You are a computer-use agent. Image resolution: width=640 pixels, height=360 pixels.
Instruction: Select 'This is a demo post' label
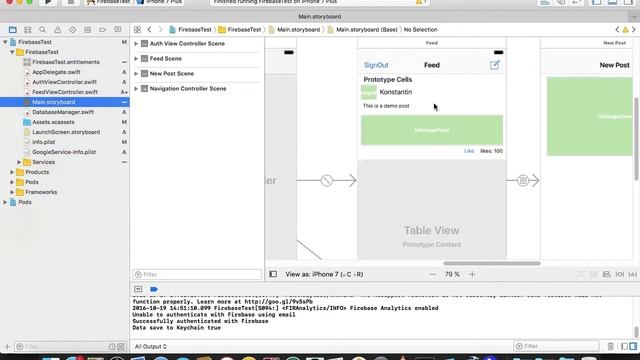click(x=386, y=106)
